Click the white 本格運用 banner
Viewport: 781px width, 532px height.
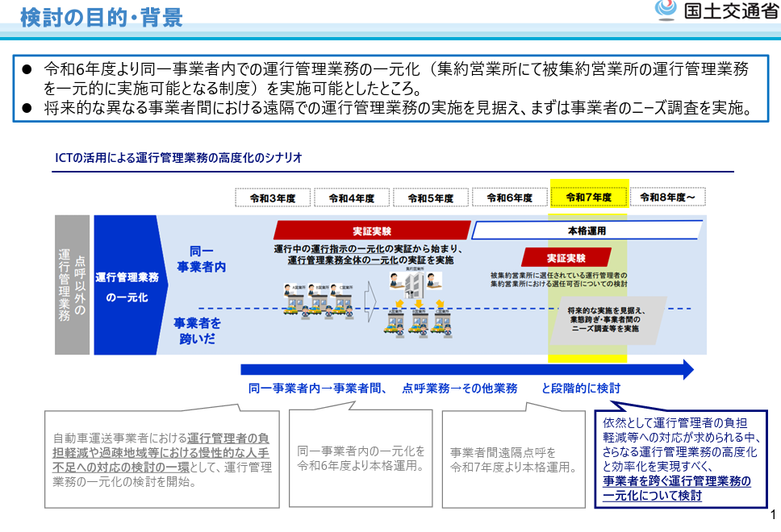(x=587, y=231)
